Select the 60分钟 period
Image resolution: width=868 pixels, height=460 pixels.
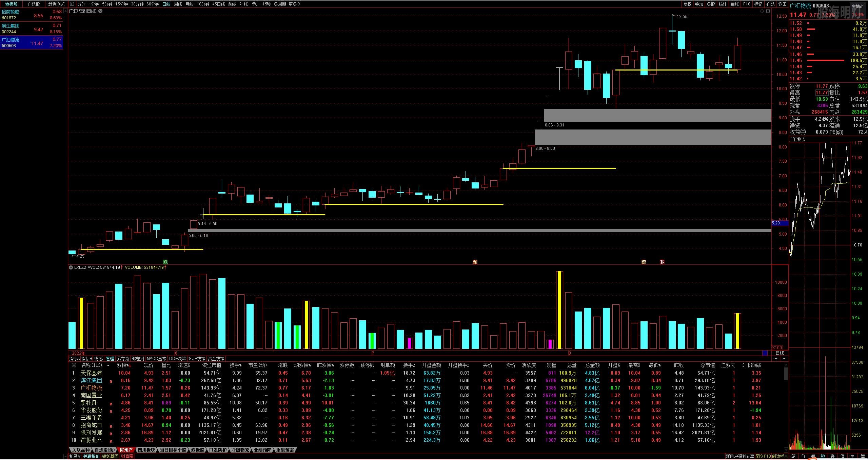coord(153,4)
